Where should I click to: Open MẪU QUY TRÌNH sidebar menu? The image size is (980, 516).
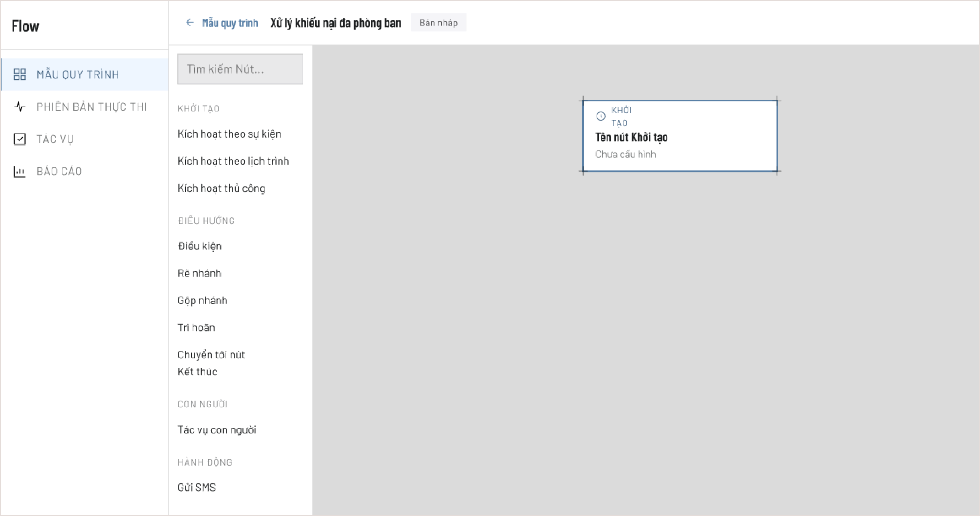click(x=85, y=75)
